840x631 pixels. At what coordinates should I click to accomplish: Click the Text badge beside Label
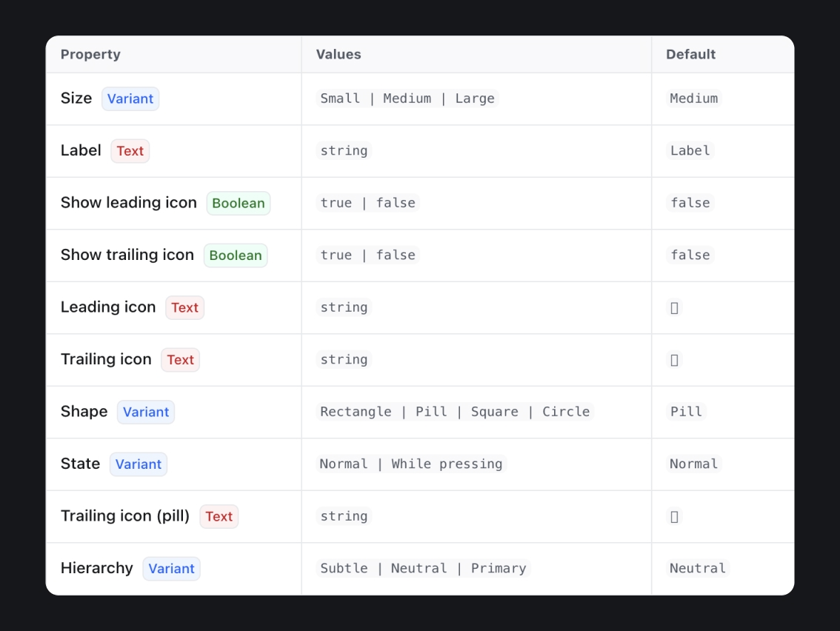coord(130,151)
